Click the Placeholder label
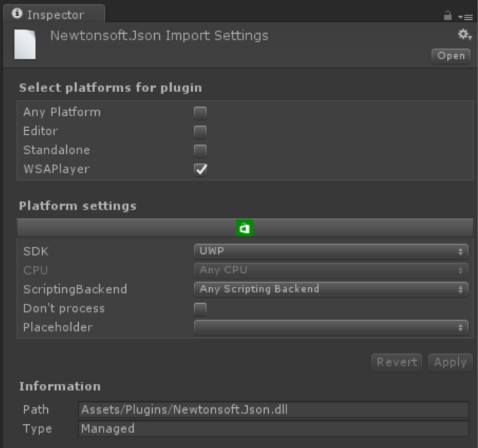 pos(58,328)
